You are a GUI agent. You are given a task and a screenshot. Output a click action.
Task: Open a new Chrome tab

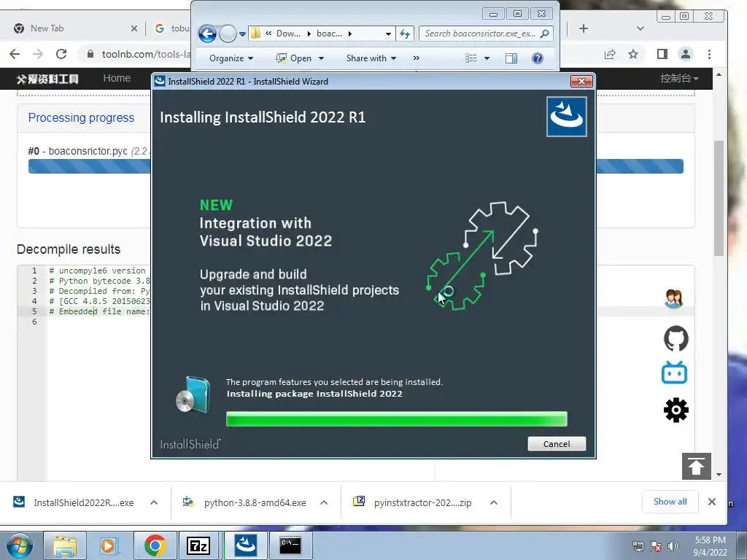[x=584, y=28]
